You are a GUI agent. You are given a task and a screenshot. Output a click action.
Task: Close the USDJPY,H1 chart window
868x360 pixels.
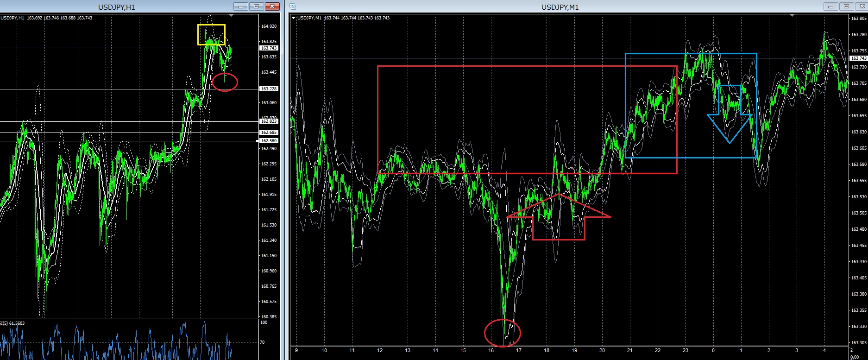point(273,6)
